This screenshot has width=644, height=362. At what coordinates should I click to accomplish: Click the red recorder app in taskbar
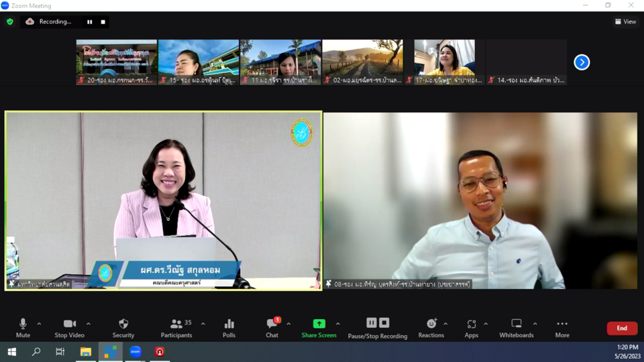coord(160,352)
